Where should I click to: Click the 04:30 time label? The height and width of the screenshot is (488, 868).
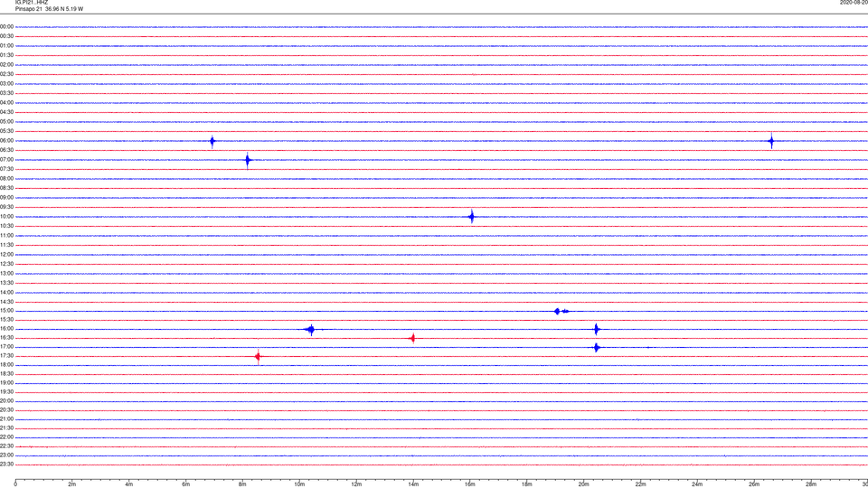click(x=6, y=112)
